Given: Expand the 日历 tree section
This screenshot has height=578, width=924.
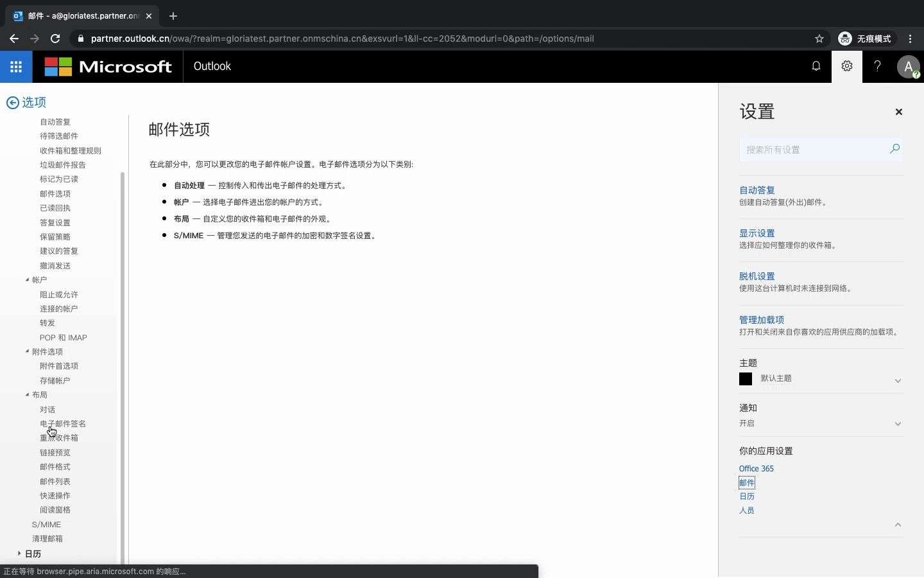Looking at the screenshot, I should click(x=19, y=553).
